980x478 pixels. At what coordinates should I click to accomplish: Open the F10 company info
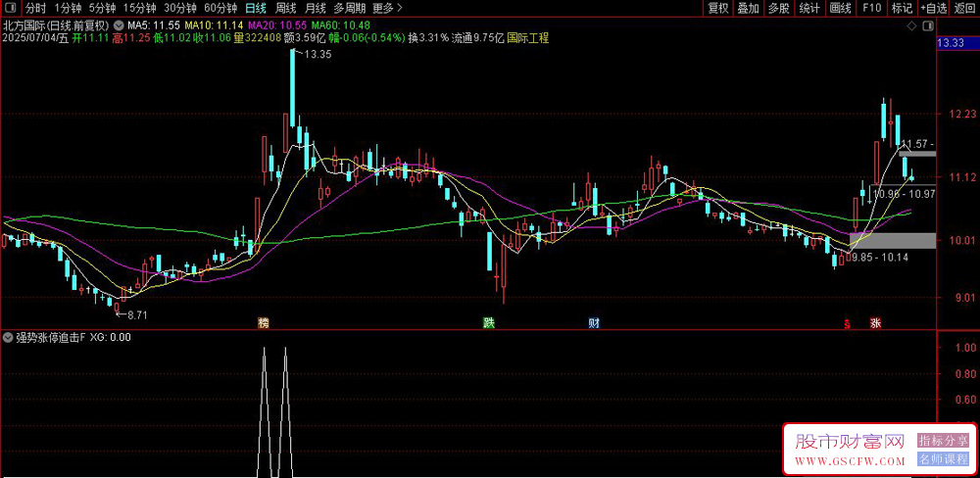pyautogui.click(x=872, y=8)
